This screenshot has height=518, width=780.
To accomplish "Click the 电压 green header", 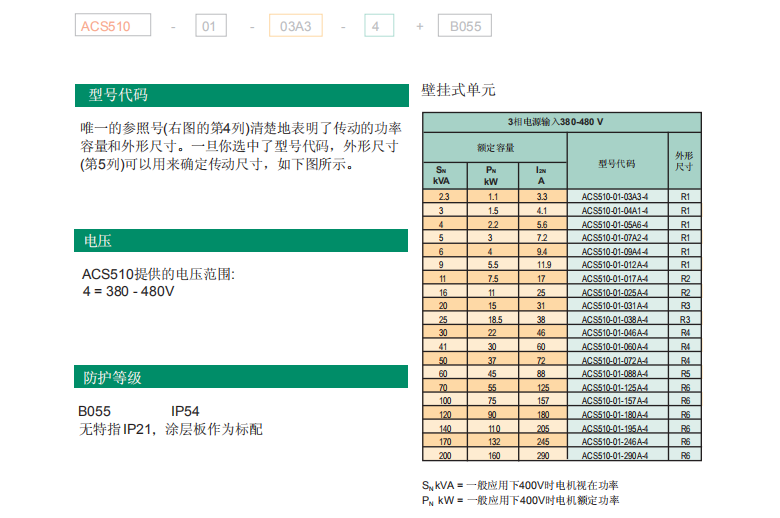I will (x=241, y=241).
